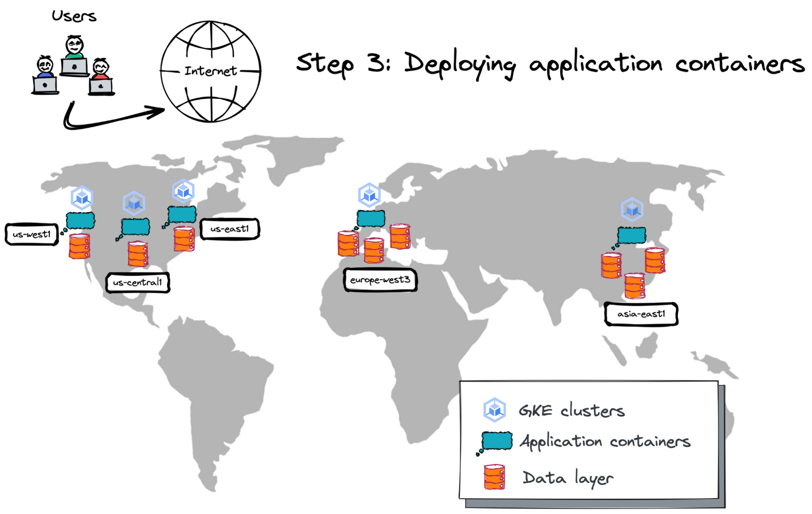Click the rightmost data layer in asia-east1
This screenshot has height=514, width=812.
[x=655, y=260]
